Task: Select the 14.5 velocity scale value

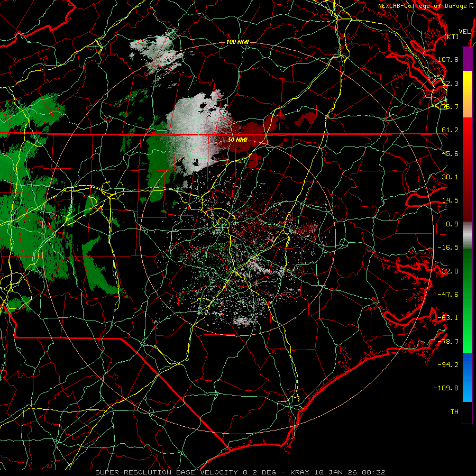Action: tap(450, 200)
